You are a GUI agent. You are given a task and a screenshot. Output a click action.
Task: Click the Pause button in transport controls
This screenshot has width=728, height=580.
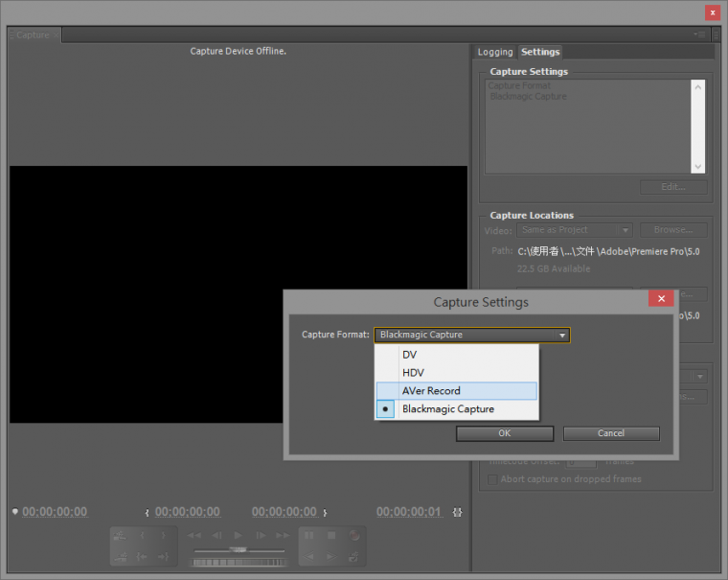pyautogui.click(x=309, y=536)
